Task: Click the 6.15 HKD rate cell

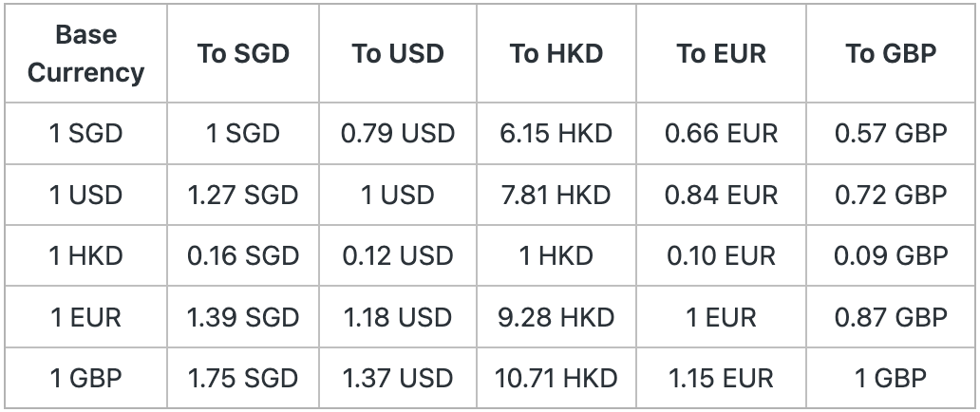Action: 556,134
